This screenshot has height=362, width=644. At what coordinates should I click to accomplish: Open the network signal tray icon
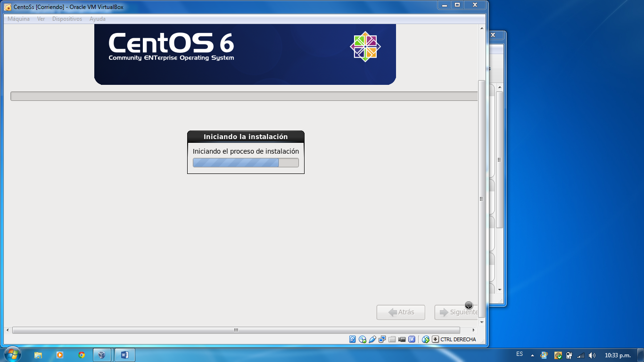pyautogui.click(x=581, y=355)
